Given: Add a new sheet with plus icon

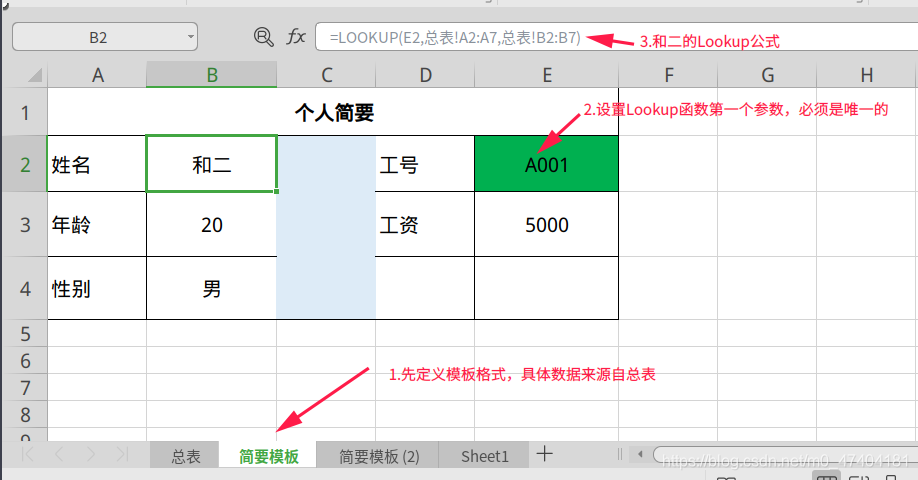Looking at the screenshot, I should [544, 454].
